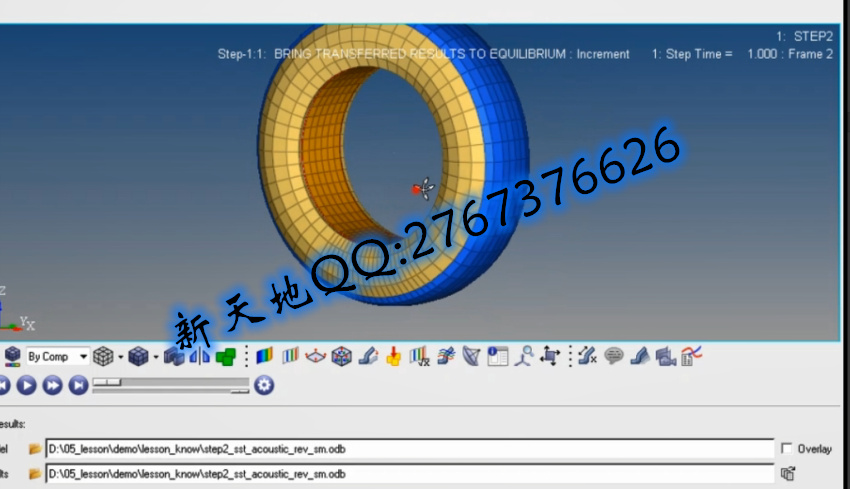Open animation settings gear button
This screenshot has height=489, width=850.
264,385
